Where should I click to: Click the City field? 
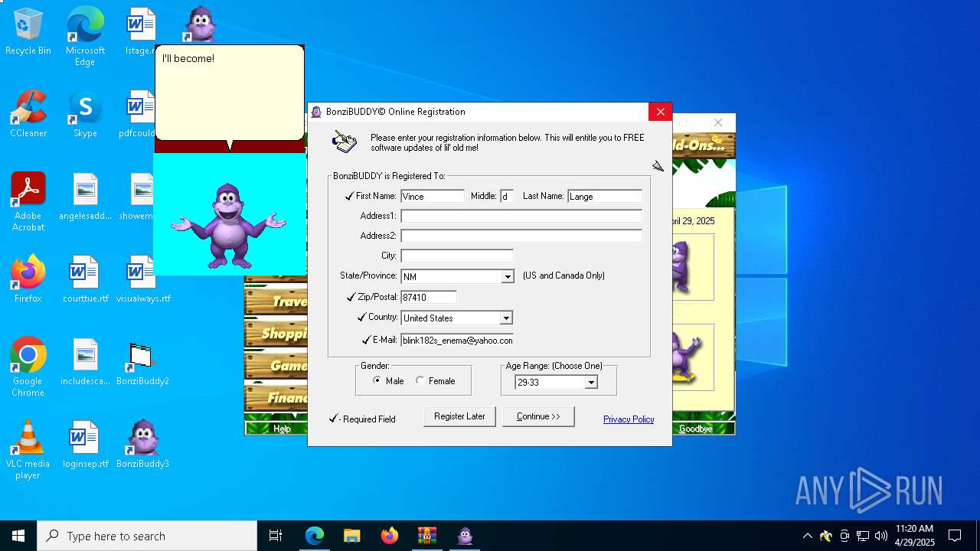click(x=457, y=256)
